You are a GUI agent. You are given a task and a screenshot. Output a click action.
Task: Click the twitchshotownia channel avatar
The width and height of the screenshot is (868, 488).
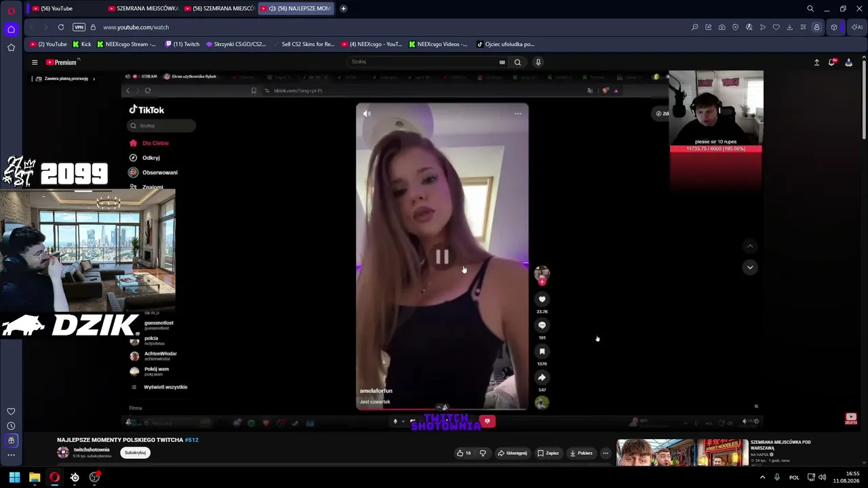click(63, 452)
